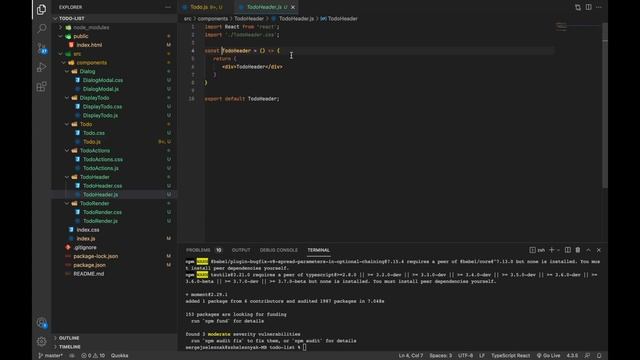Open TodoActions.js file
This screenshot has height=360, width=640.
click(100, 168)
